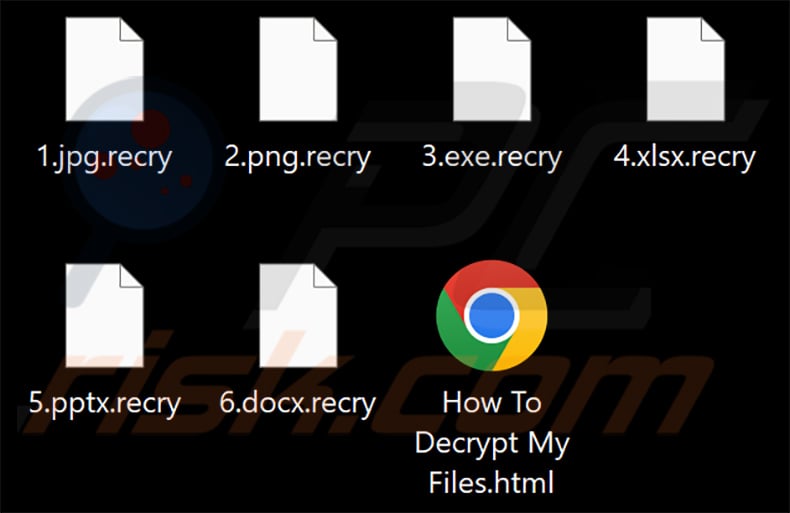790x513 pixels.
Task: Click the Chrome icon of the ransom note
Action: tap(492, 315)
